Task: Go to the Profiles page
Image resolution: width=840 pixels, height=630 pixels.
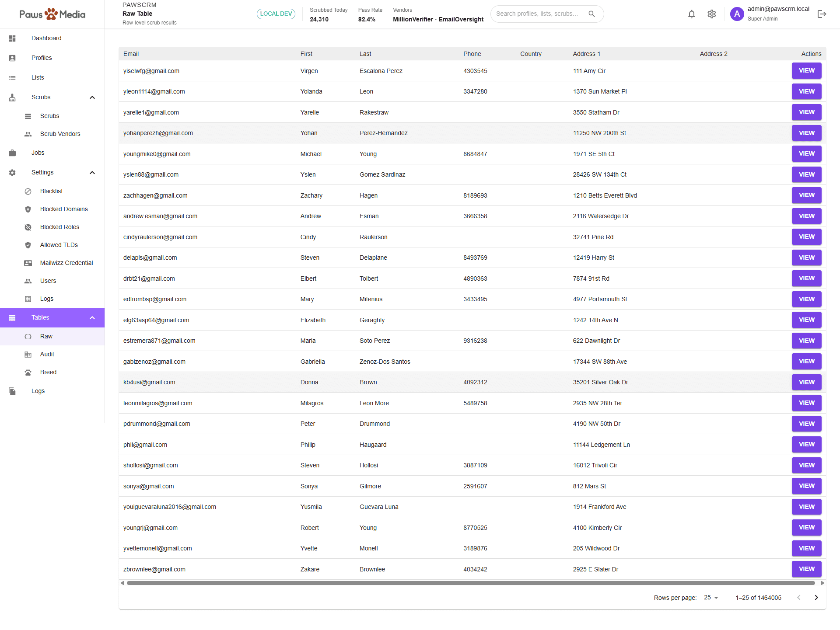Action: (42, 58)
